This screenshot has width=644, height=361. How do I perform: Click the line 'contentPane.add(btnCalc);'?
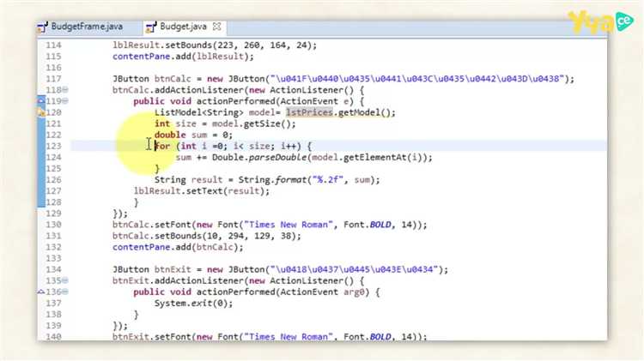tap(178, 247)
